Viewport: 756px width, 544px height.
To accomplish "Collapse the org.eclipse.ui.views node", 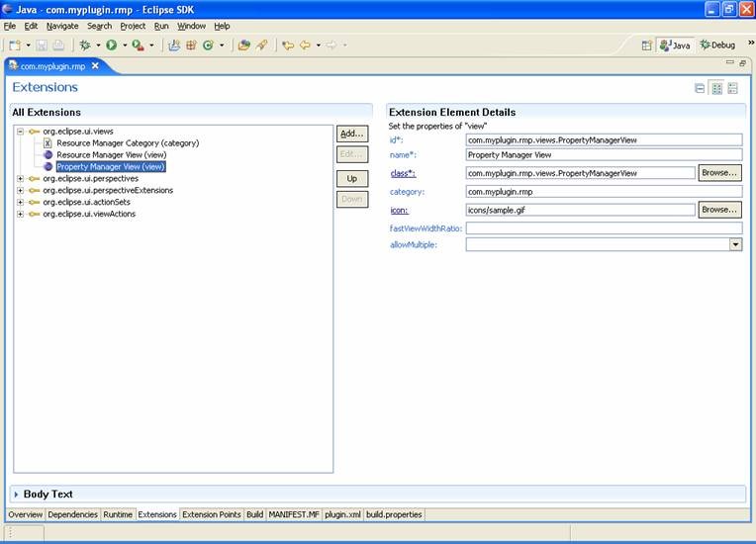I will [x=20, y=132].
